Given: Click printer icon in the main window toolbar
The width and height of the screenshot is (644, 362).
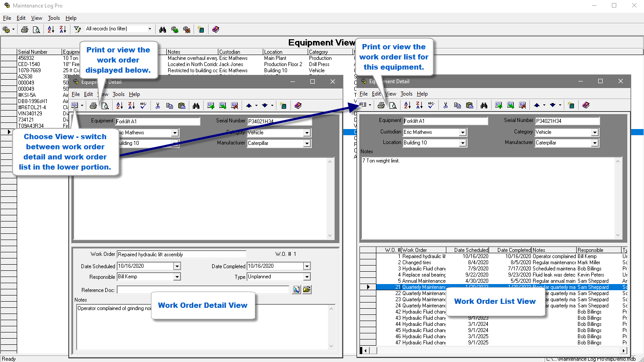Looking at the screenshot, I should pos(25,30).
